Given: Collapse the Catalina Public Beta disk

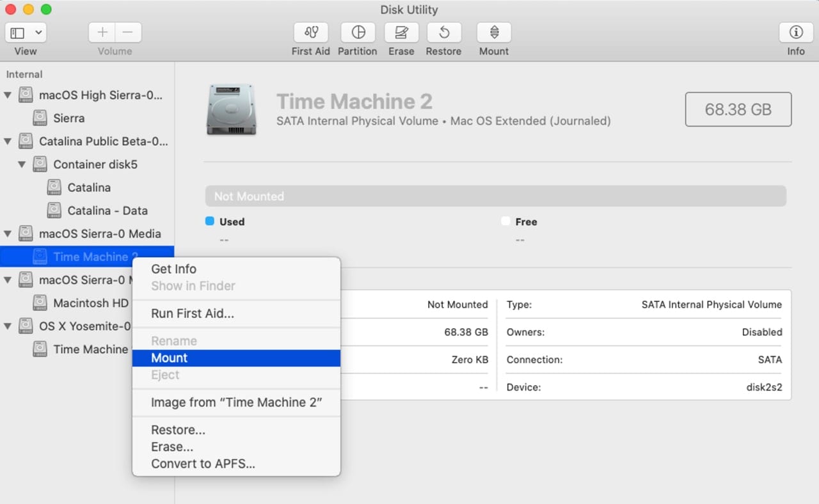Looking at the screenshot, I should pos(8,141).
